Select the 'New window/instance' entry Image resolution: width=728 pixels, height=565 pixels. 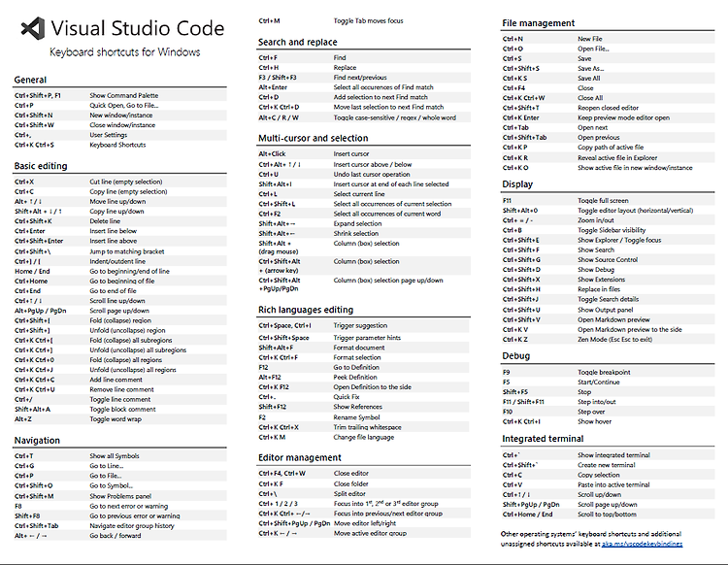tap(120, 116)
